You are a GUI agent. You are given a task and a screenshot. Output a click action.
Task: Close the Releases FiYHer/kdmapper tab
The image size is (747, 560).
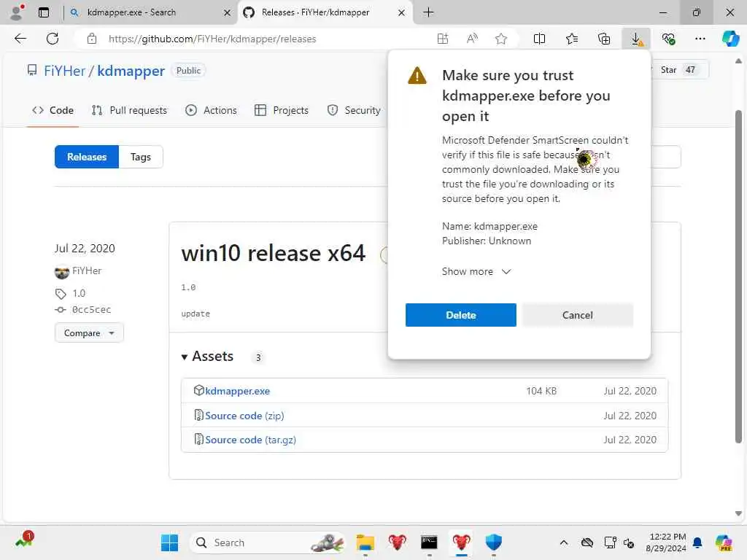pos(402,13)
